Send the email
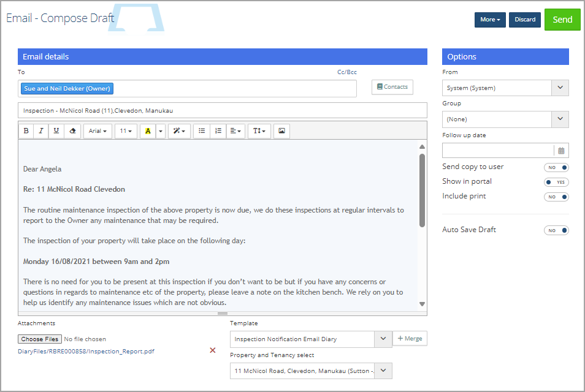Viewport: 585px width, 392px height. pos(562,20)
